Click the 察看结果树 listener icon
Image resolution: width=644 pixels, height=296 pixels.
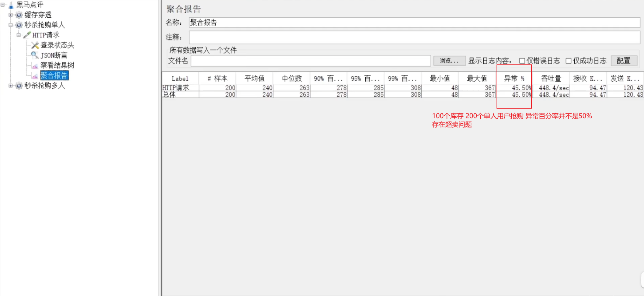click(35, 66)
